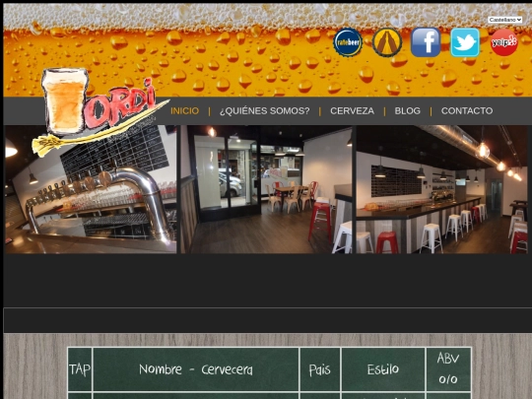532x399 pixels.
Task: Open the CONTACTO menu item
Action: [x=467, y=110]
